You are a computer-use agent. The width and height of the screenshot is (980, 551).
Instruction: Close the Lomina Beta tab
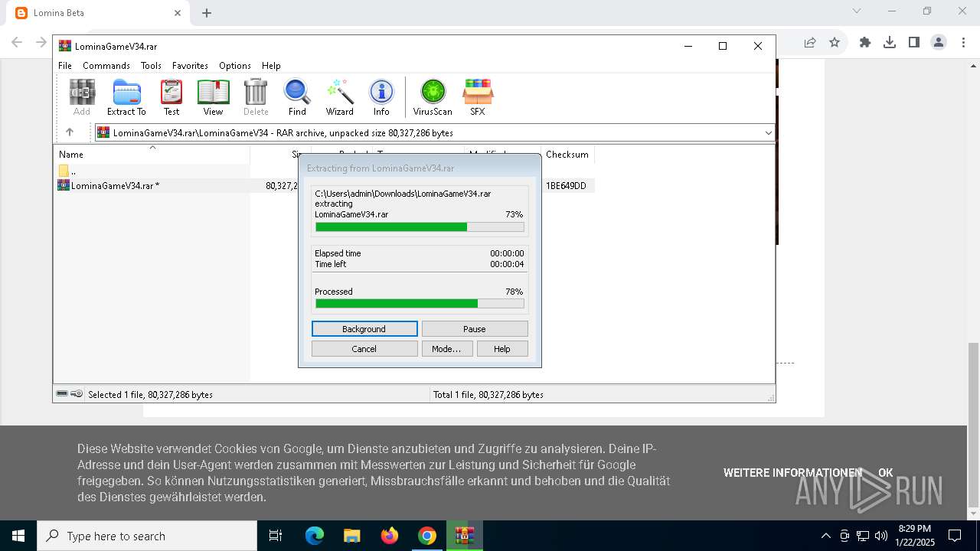tap(177, 13)
